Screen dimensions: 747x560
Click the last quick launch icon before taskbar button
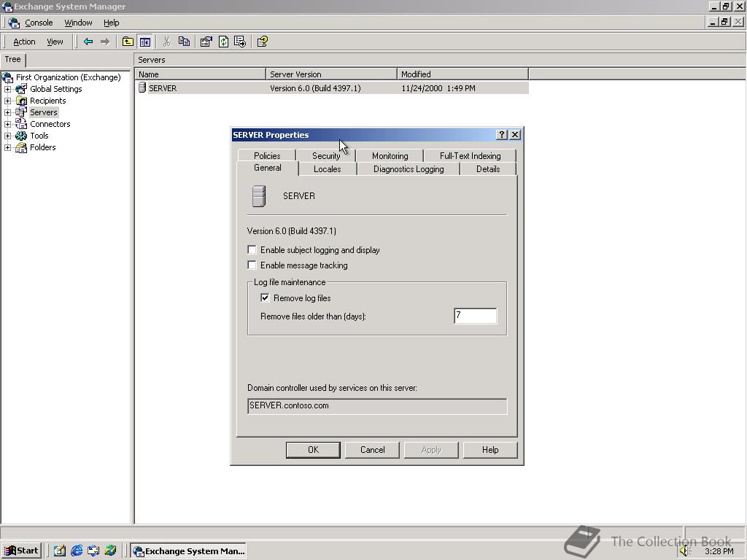[x=111, y=551]
